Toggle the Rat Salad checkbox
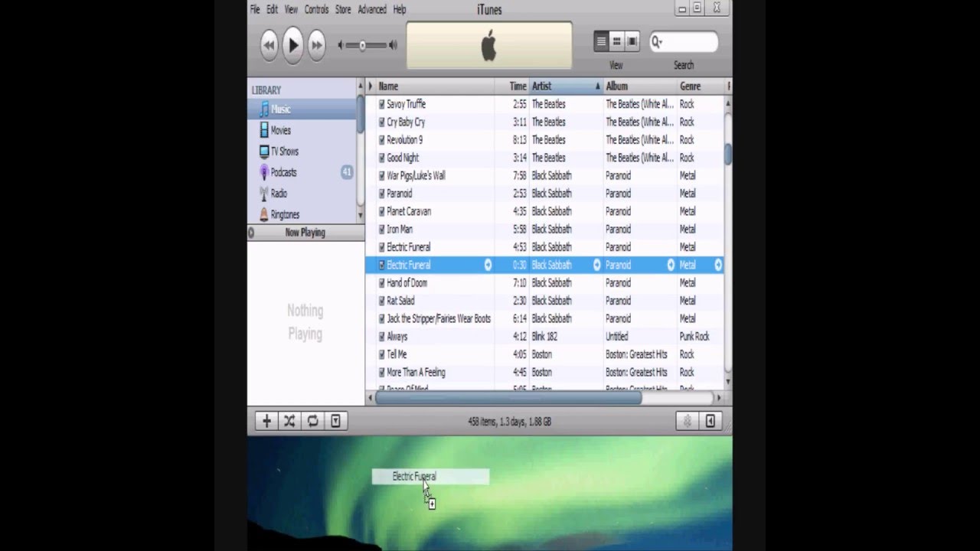Image resolution: width=980 pixels, height=551 pixels. pyautogui.click(x=382, y=301)
